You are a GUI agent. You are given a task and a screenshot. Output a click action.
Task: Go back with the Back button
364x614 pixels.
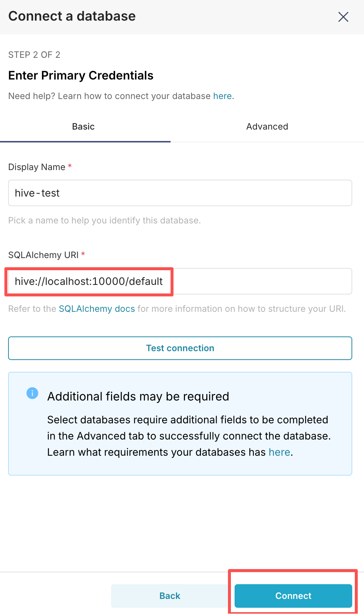click(x=170, y=596)
